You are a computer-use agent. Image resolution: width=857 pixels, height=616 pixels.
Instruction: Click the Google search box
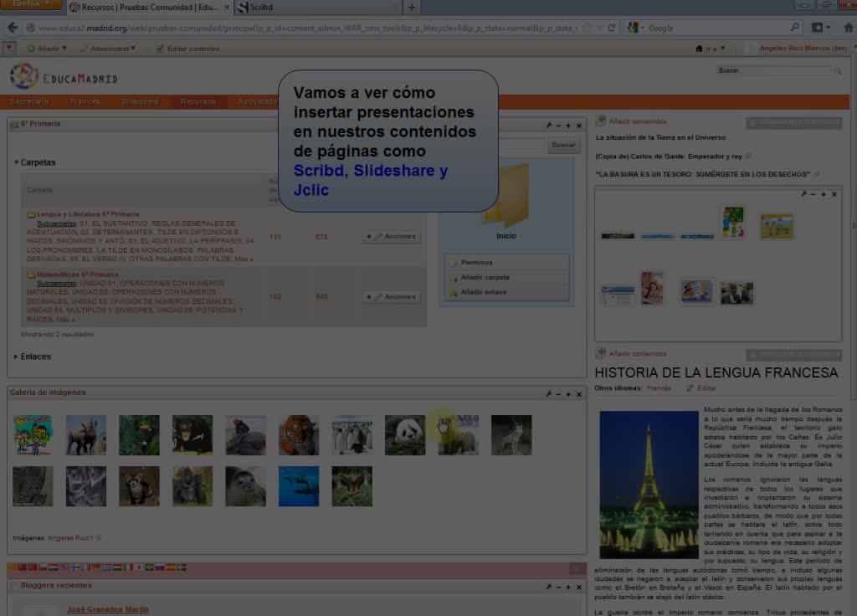point(716,28)
